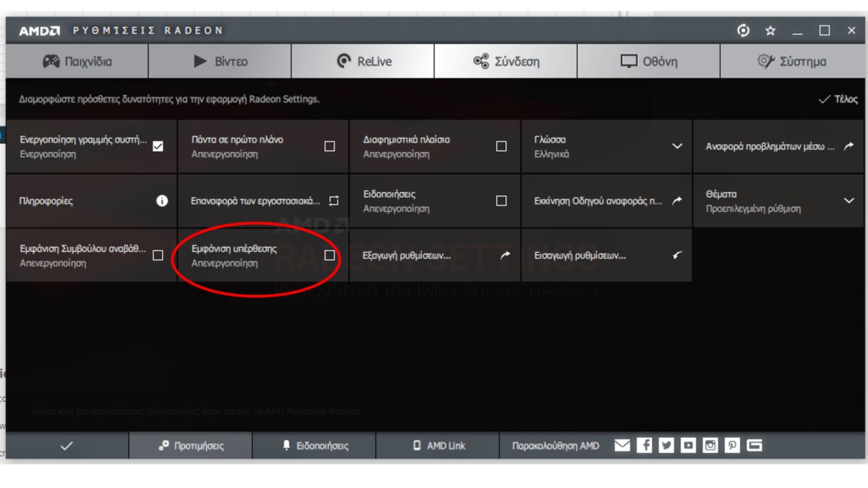
Task: Open Πληροφορίες info icon
Action: coord(162,201)
